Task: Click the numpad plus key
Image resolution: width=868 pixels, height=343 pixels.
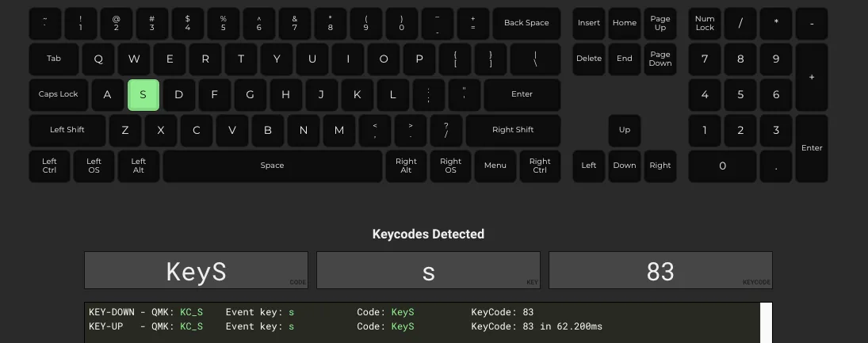Action: click(811, 77)
